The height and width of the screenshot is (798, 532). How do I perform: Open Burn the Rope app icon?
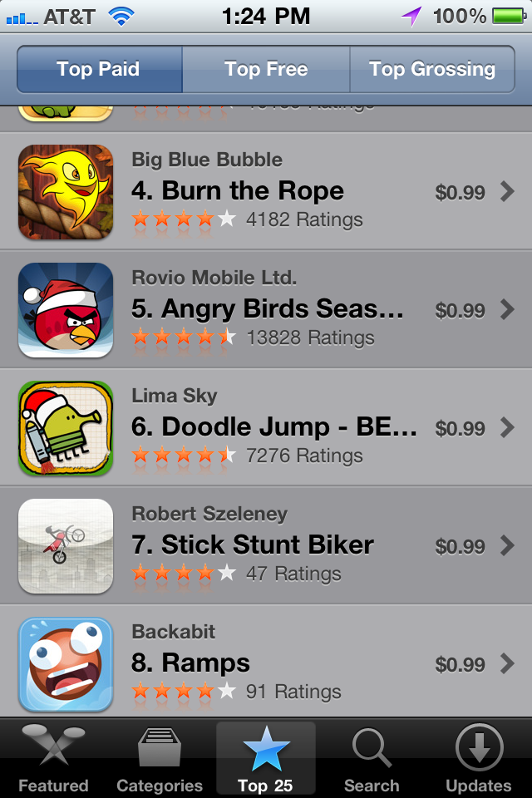tap(66, 192)
